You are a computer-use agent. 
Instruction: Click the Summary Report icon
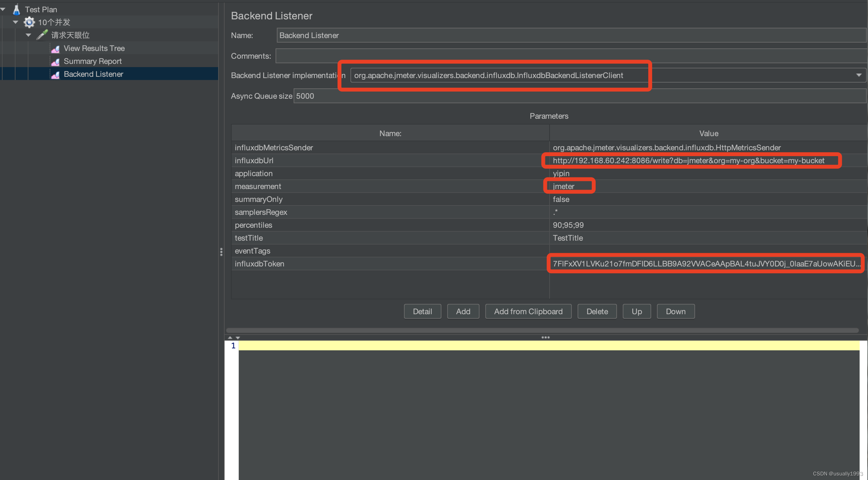55,61
